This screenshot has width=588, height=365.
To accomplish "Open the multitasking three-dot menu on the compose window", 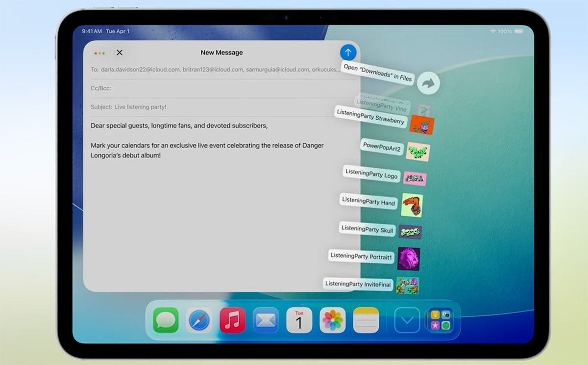I will (x=99, y=52).
